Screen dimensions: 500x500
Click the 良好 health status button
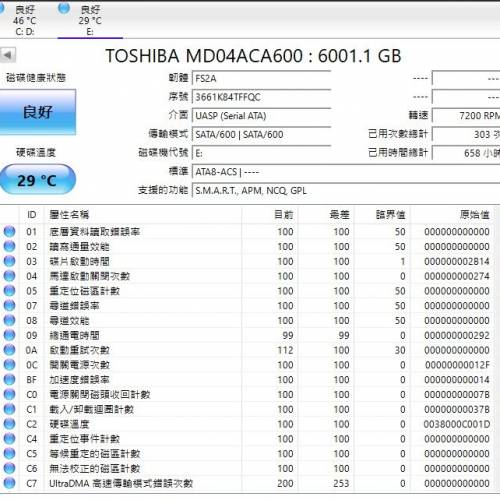38,112
